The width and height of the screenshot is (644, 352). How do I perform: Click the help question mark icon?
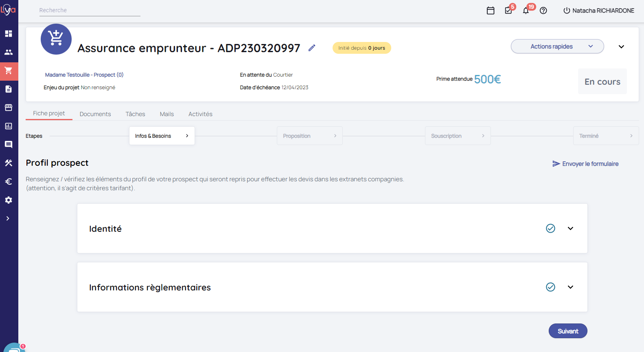(543, 11)
